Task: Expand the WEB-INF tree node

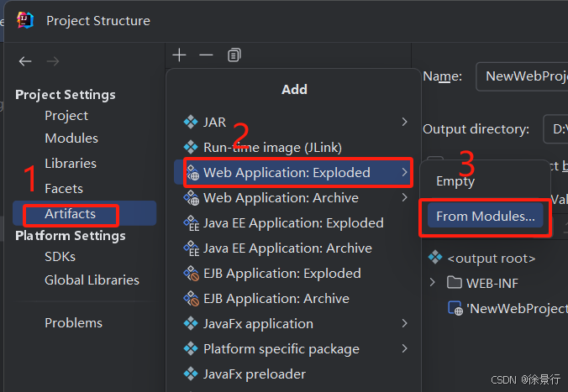Action: [x=432, y=282]
